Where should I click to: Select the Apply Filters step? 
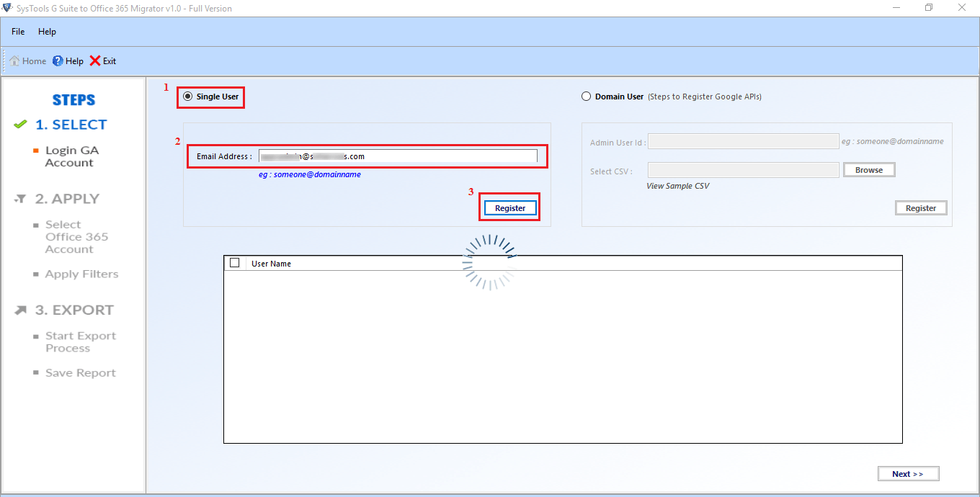click(x=81, y=274)
